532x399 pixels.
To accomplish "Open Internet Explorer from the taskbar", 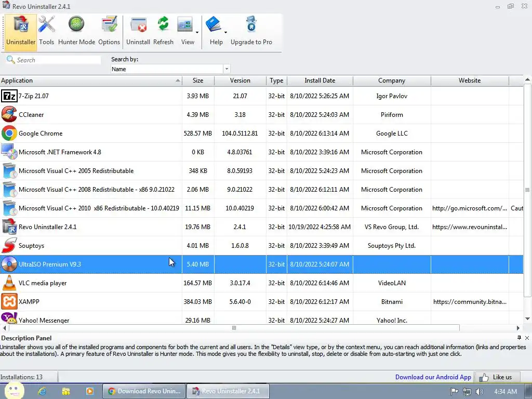I will pos(42,391).
